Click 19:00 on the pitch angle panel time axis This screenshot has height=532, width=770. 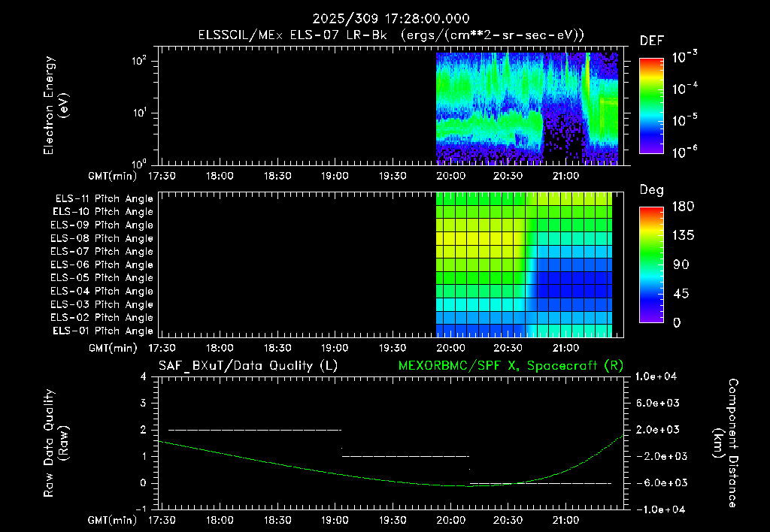tap(335, 348)
